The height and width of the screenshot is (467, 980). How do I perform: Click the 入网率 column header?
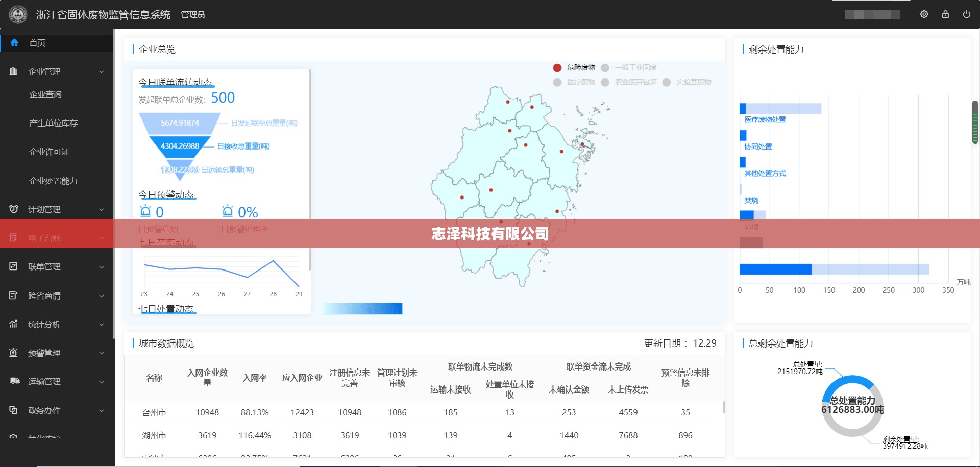tap(255, 378)
